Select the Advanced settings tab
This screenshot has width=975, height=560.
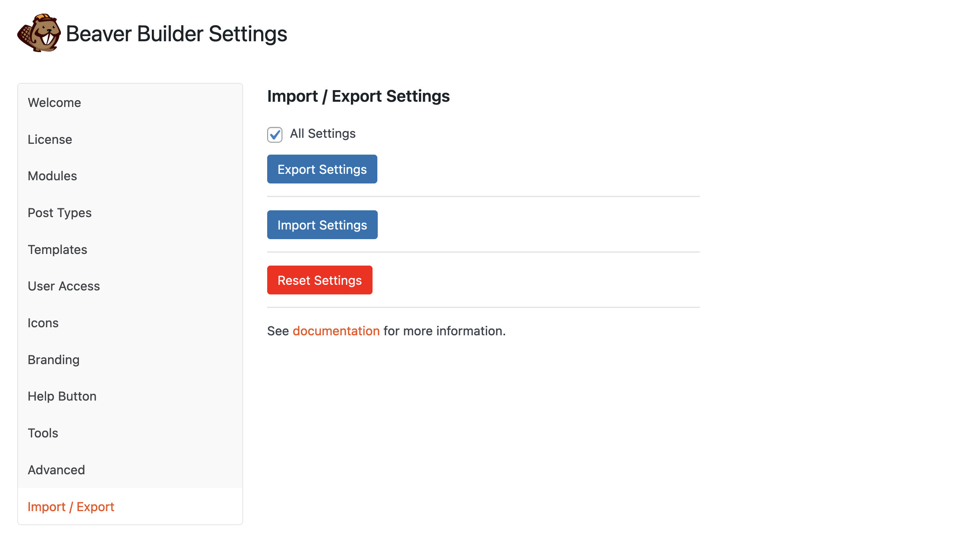pyautogui.click(x=56, y=469)
